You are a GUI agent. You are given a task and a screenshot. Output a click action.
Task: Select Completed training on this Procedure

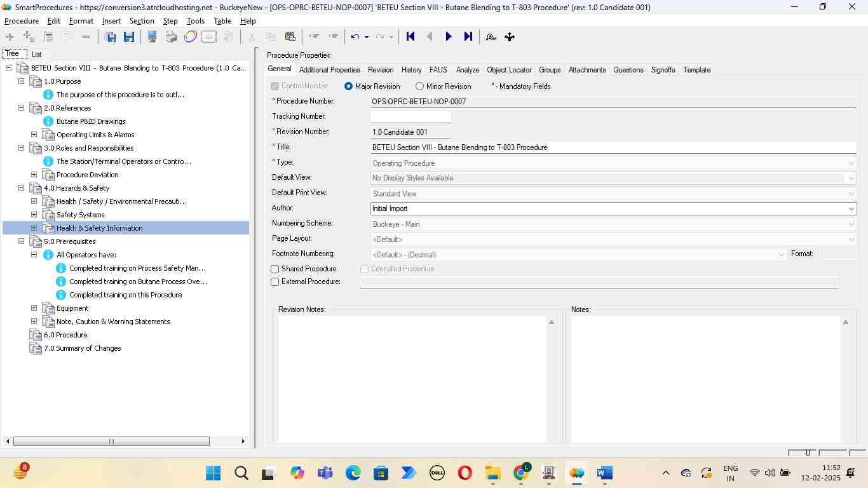pyautogui.click(x=126, y=295)
